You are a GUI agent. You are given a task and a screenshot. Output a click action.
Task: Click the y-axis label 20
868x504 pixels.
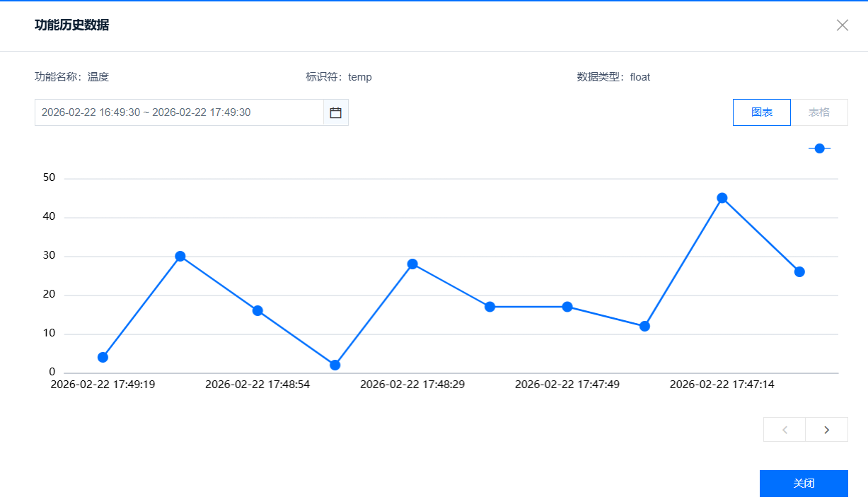49,295
